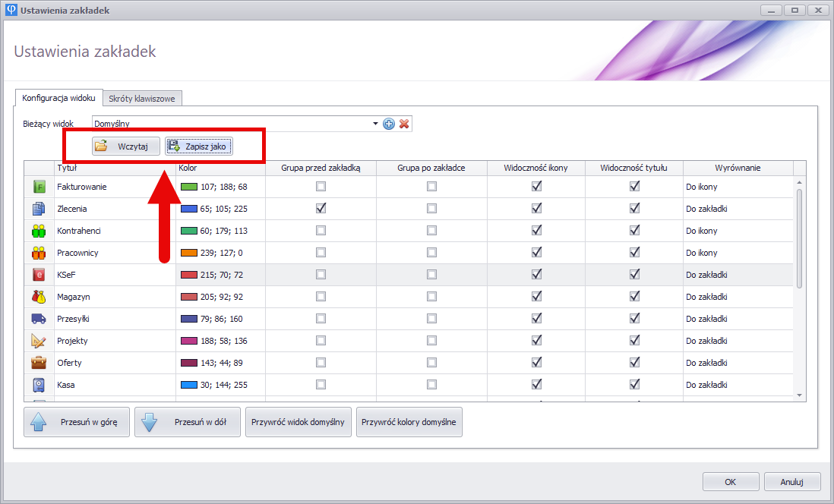Click the orange Pracownicy color swatch
Screen dimensions: 834x504
coord(189,253)
